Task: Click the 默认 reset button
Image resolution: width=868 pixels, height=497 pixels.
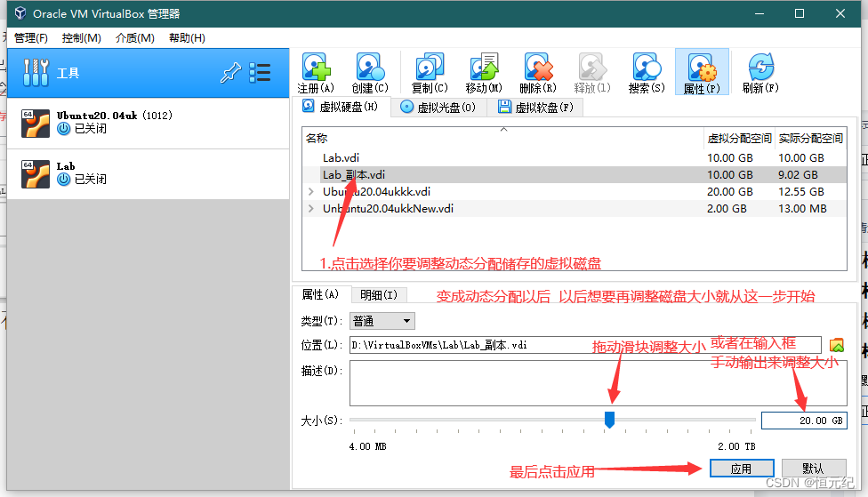Action: pos(814,469)
